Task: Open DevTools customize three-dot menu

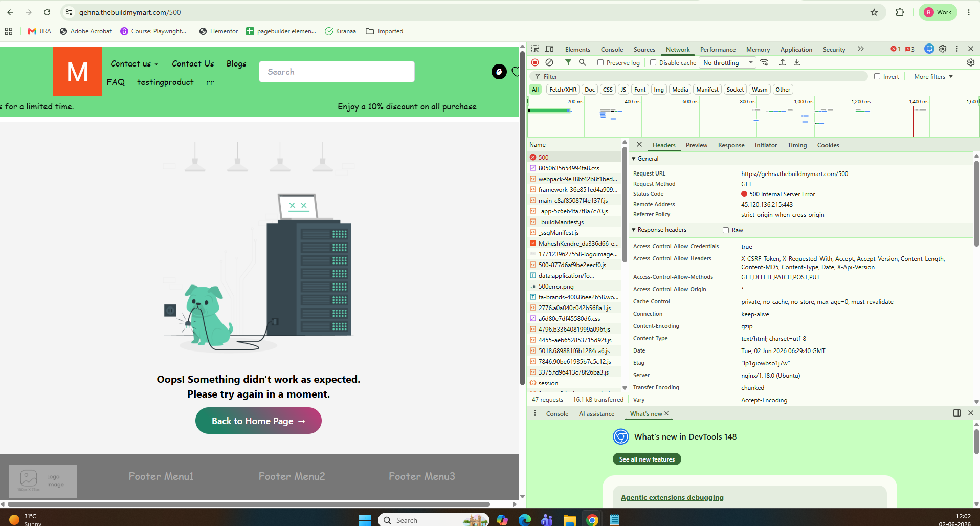Action: pos(957,49)
